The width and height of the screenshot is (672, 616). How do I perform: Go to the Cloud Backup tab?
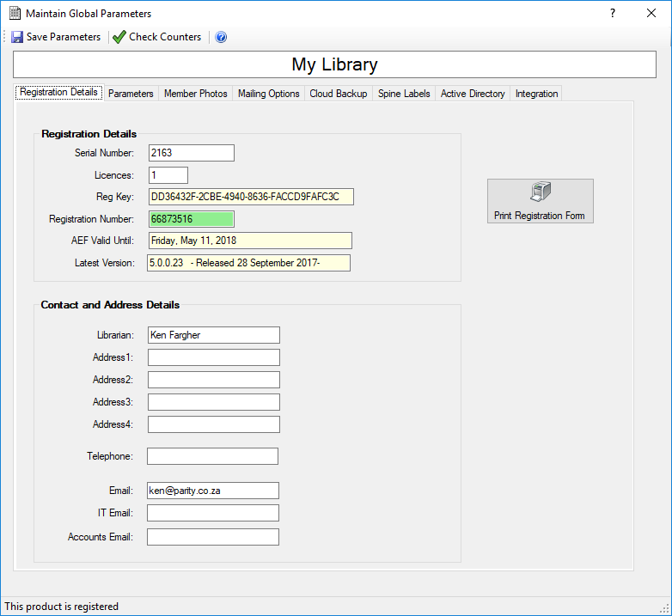point(339,94)
